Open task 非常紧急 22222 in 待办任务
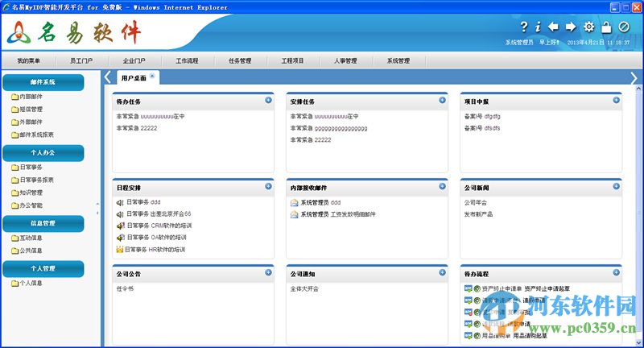 (137, 128)
